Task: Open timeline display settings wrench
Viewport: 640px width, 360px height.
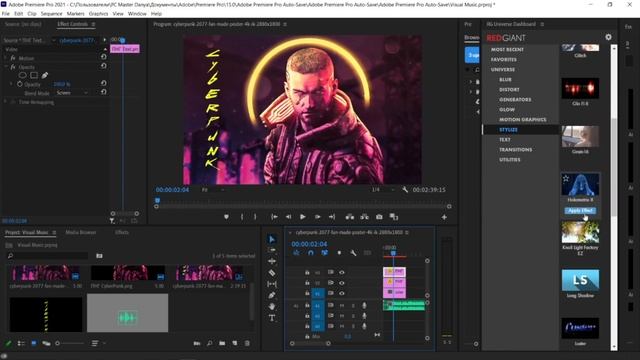Action: click(x=353, y=253)
